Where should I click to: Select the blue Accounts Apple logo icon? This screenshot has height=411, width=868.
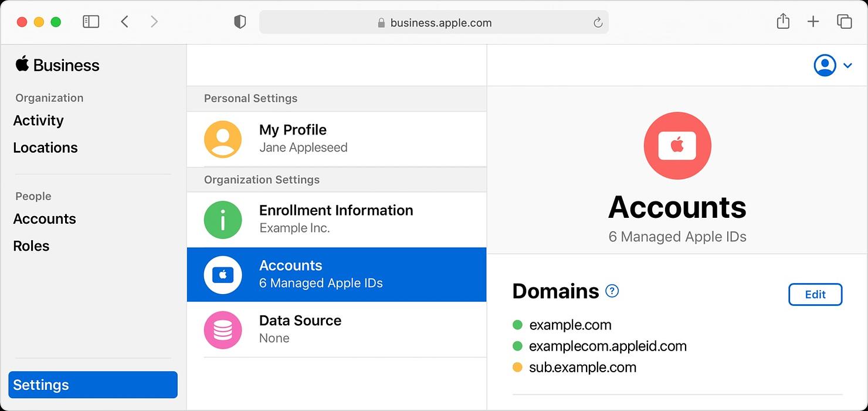click(223, 274)
